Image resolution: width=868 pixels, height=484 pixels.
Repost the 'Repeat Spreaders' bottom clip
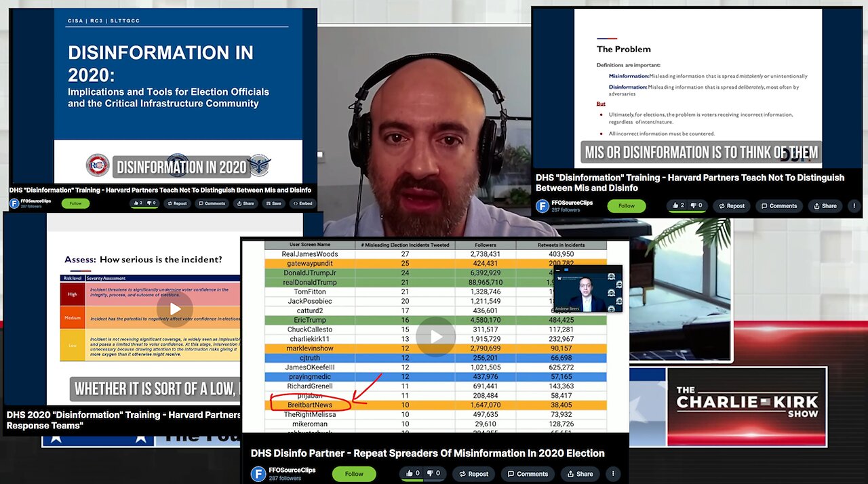tap(474, 474)
